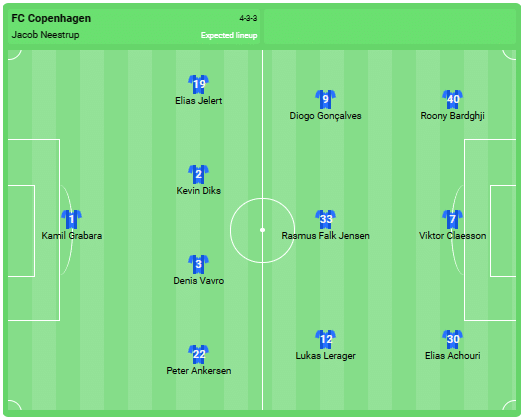Click the pitch center spot
Viewport: 524px width, 419px height.
coord(262,230)
